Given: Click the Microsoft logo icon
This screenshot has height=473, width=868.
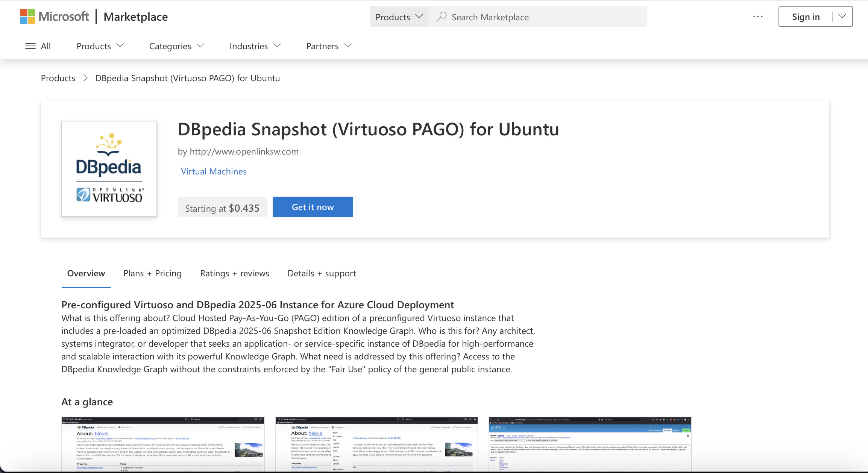Looking at the screenshot, I should coord(27,17).
